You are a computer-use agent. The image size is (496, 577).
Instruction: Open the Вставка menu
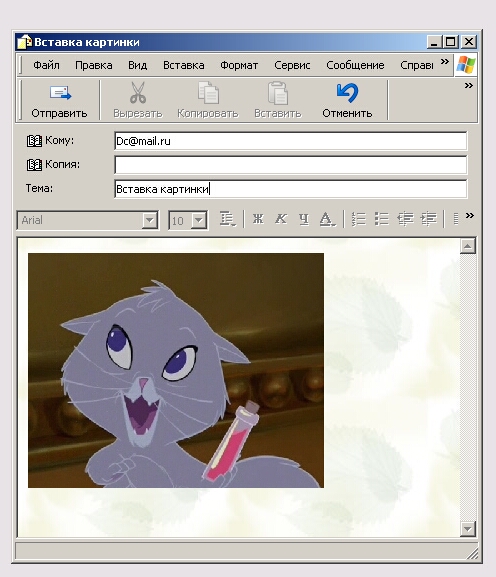click(x=184, y=65)
